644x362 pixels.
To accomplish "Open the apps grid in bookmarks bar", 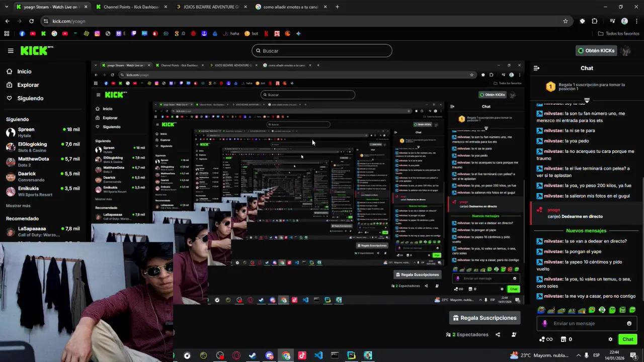I will [7, 34].
